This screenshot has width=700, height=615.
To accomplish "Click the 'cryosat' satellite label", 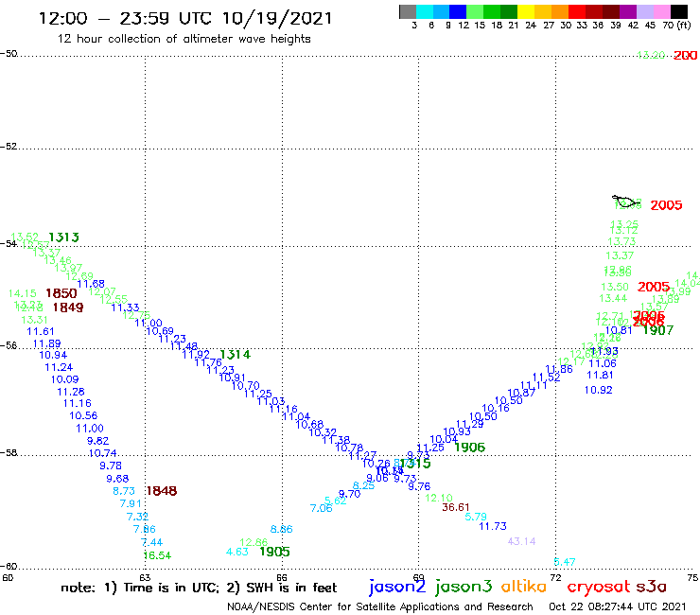I will 599,588.
